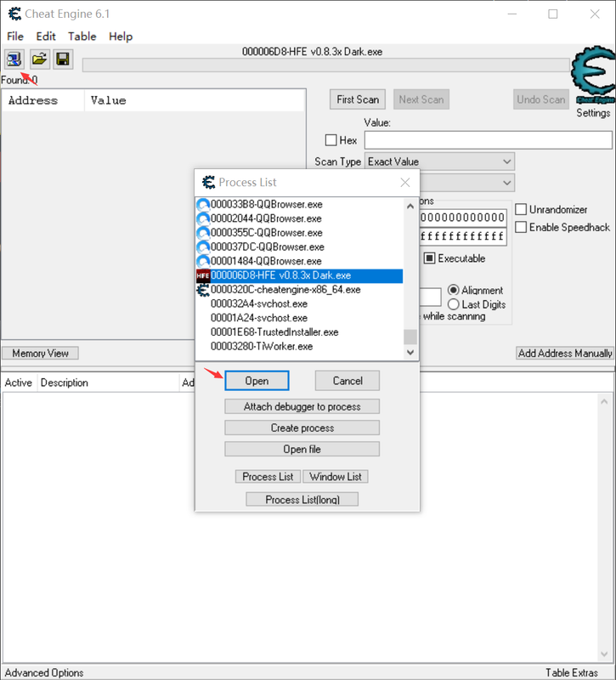Click Add Address Manually
The width and height of the screenshot is (616, 680).
[565, 354]
